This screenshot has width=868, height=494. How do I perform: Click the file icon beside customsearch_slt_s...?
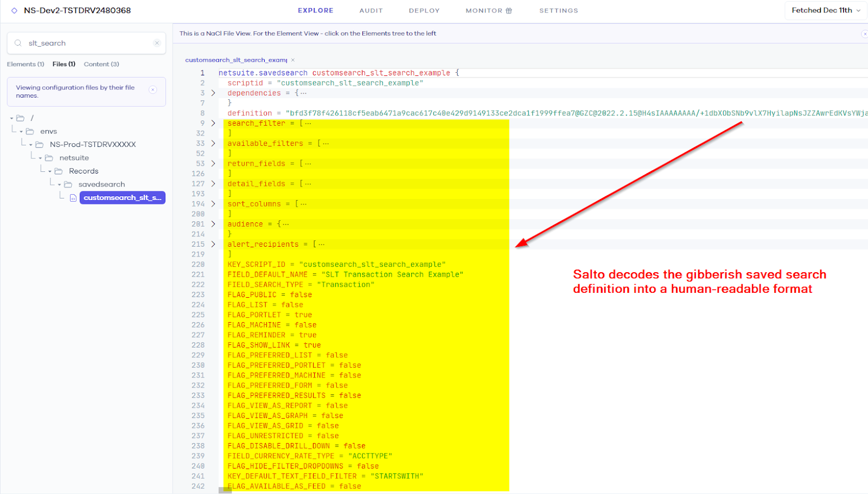tap(73, 197)
